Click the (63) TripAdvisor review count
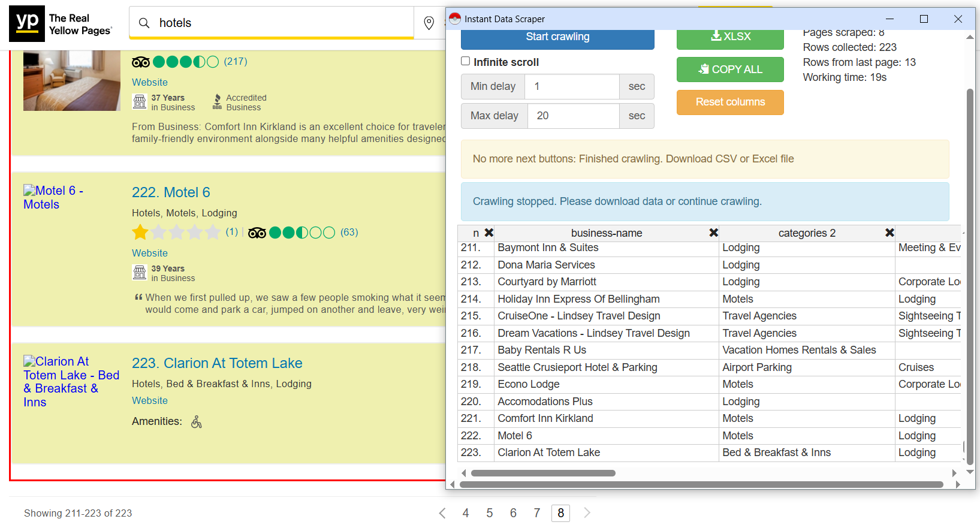The image size is (980, 528). pos(349,232)
